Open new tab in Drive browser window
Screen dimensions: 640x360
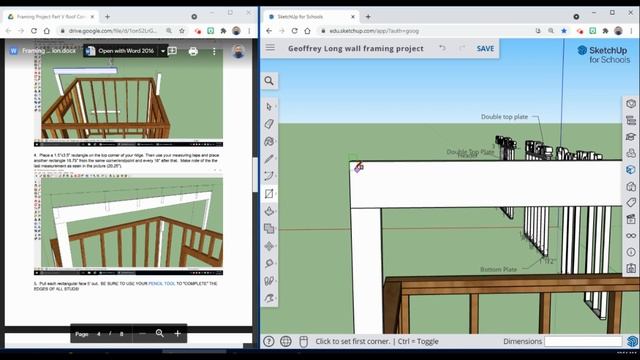[x=107, y=17]
